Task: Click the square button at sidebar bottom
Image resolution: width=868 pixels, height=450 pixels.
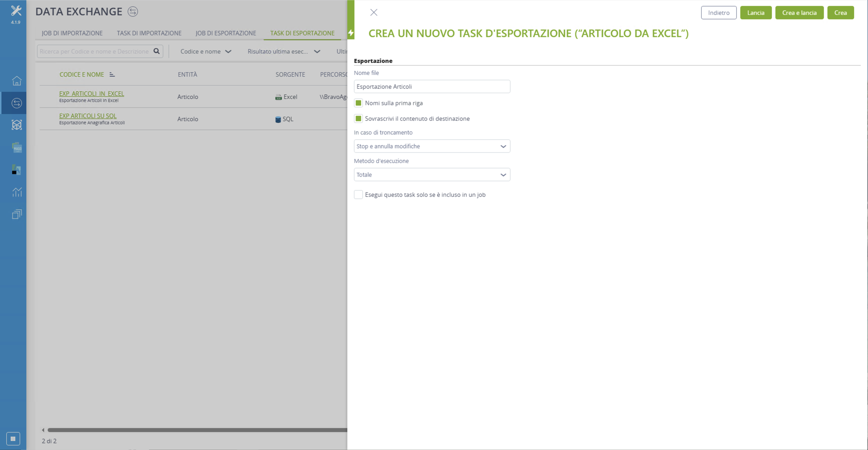Action: pyautogui.click(x=13, y=439)
